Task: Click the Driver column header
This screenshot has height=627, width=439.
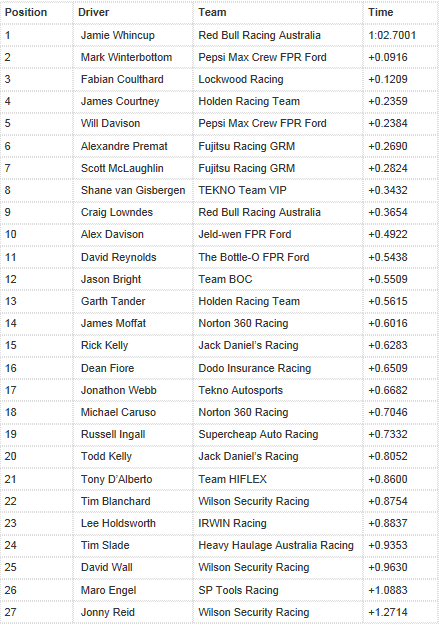Action: point(94,12)
